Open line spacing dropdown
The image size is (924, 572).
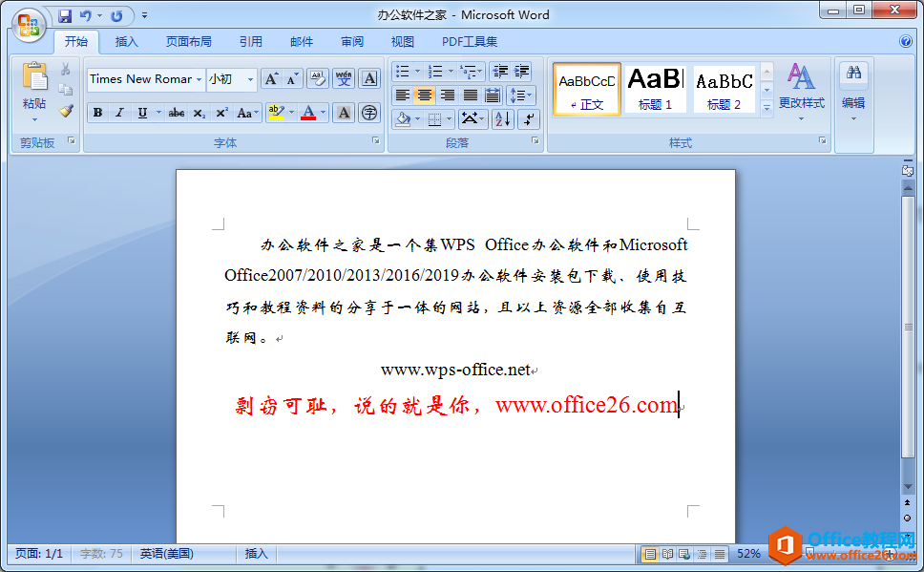pos(529,95)
